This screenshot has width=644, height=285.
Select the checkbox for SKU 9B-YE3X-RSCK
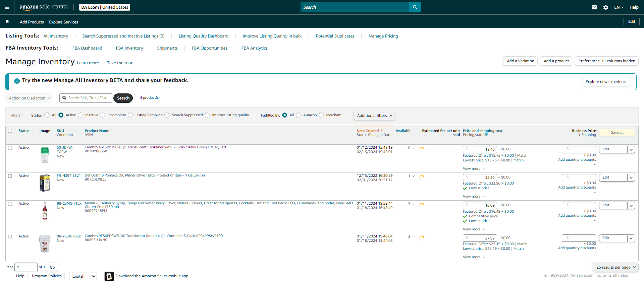[x=10, y=237]
